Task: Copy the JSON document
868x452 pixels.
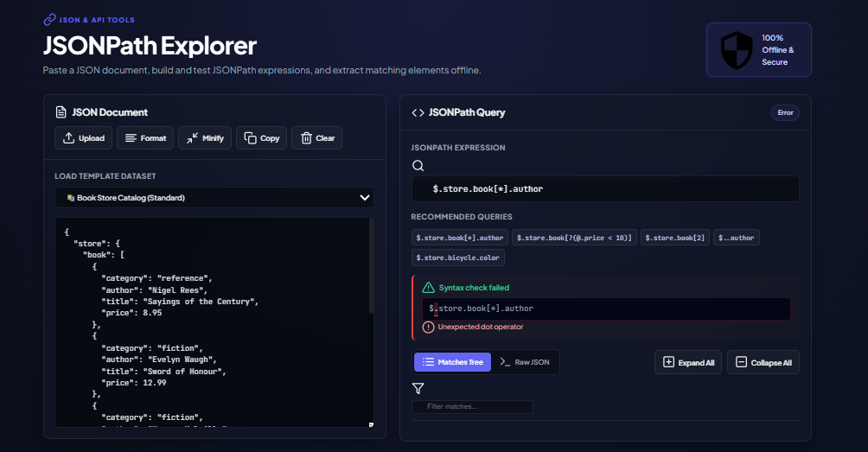Action: (261, 138)
